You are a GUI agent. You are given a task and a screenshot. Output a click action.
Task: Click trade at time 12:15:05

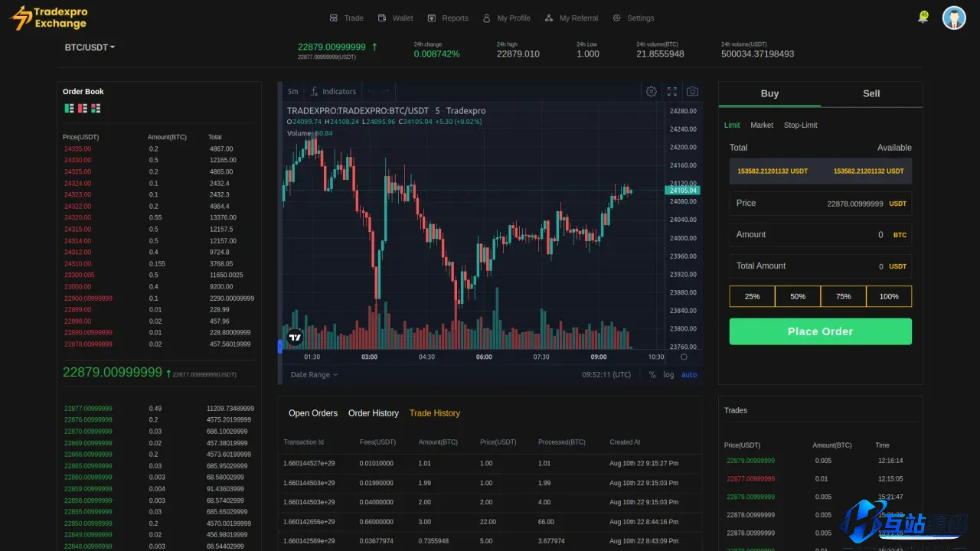pos(819,479)
